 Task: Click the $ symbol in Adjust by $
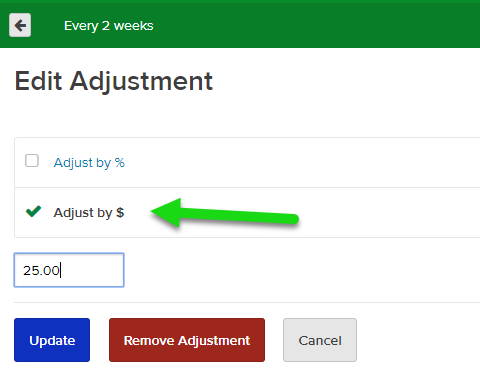coord(120,213)
